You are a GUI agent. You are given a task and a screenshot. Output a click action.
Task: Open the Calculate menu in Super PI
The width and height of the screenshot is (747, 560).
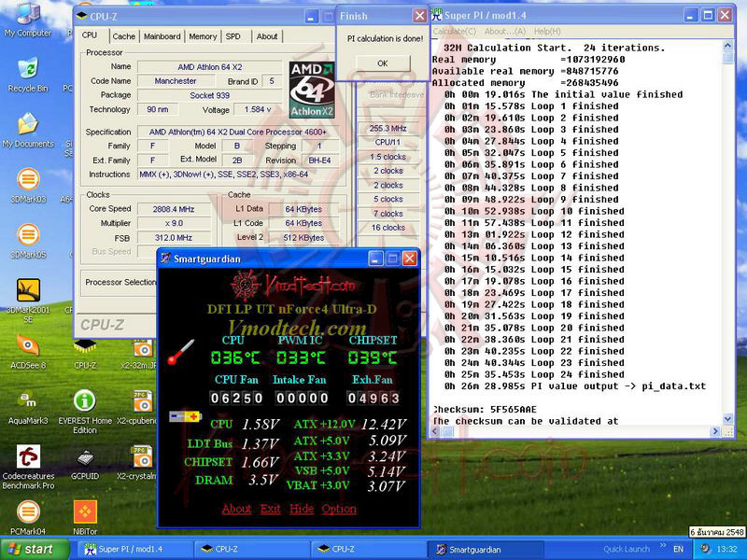coord(454,32)
